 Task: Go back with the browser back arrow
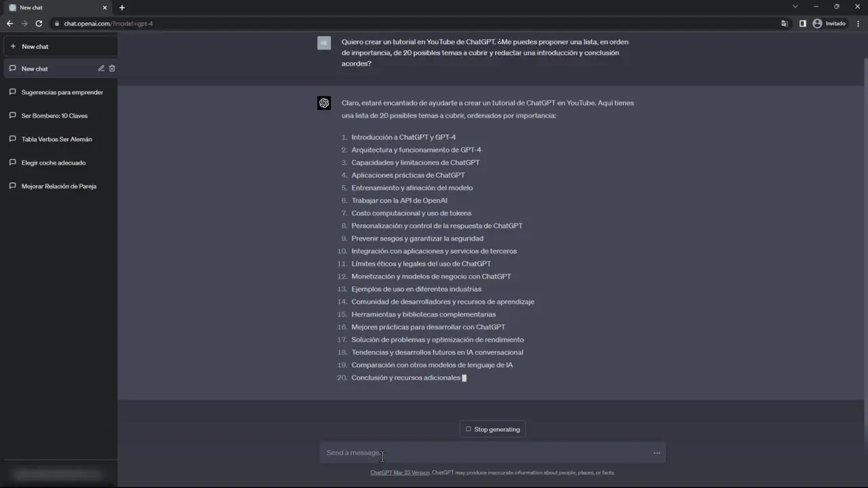pos(9,23)
